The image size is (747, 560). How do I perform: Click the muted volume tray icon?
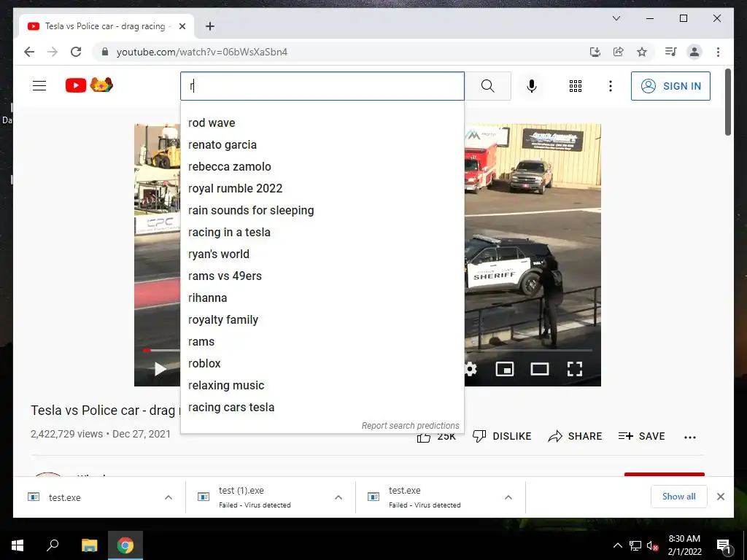[651, 545]
